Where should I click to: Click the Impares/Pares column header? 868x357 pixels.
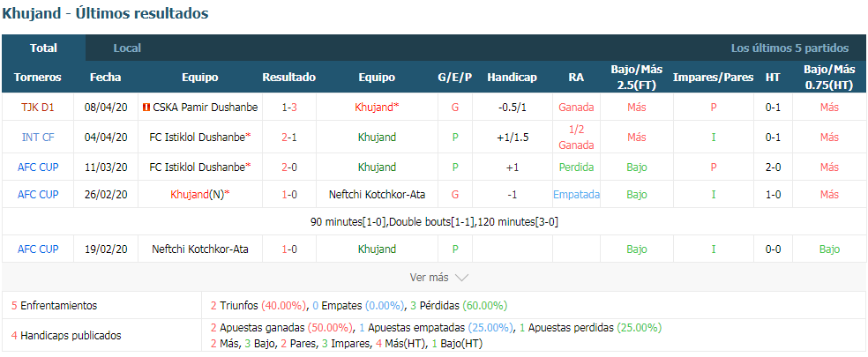click(713, 78)
